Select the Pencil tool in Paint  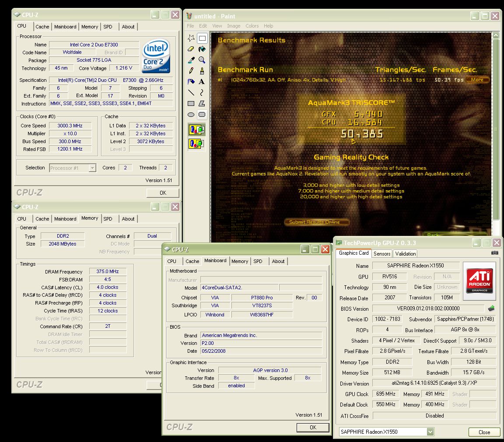pyautogui.click(x=191, y=71)
